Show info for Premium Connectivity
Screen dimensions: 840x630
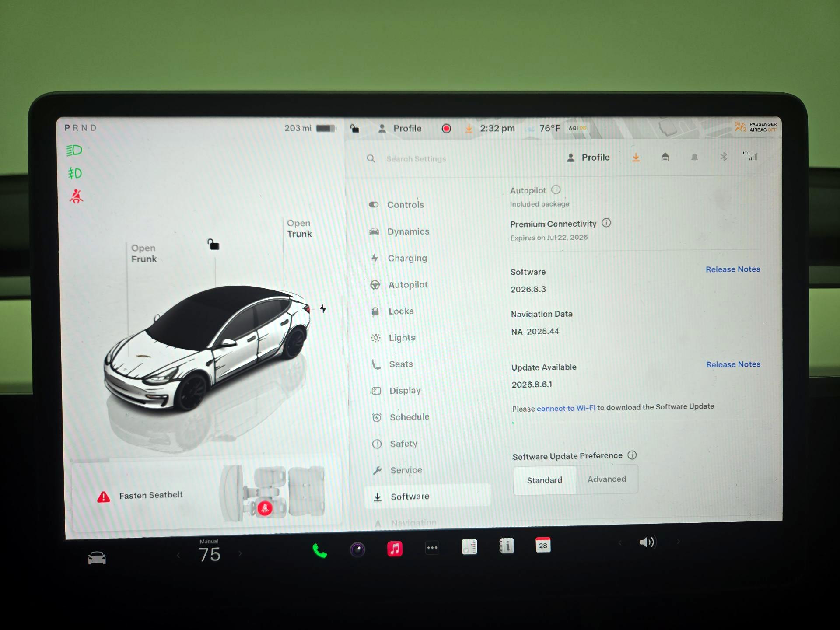pyautogui.click(x=606, y=223)
